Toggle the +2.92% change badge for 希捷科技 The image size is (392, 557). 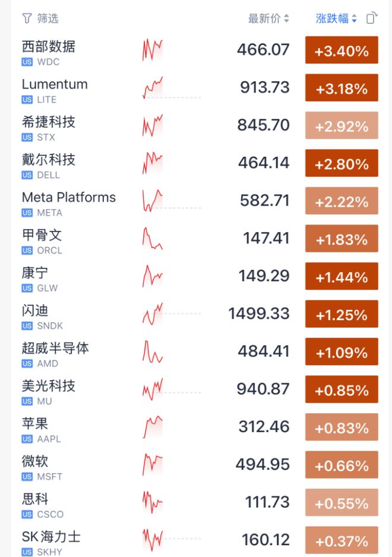pyautogui.click(x=342, y=125)
